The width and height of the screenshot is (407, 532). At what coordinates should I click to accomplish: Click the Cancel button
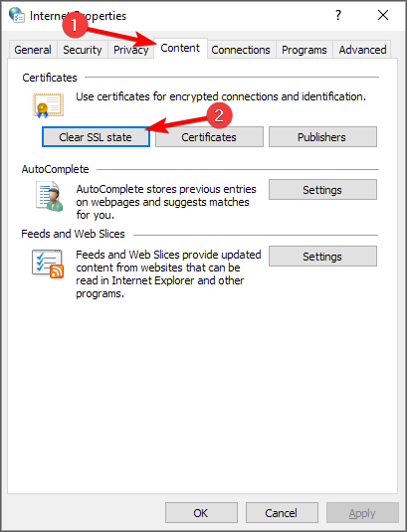[282, 513]
